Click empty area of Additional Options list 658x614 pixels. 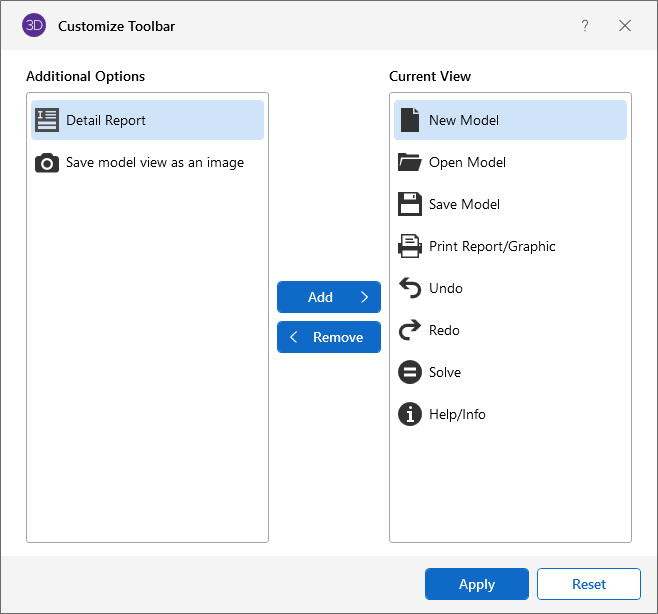coord(147,380)
